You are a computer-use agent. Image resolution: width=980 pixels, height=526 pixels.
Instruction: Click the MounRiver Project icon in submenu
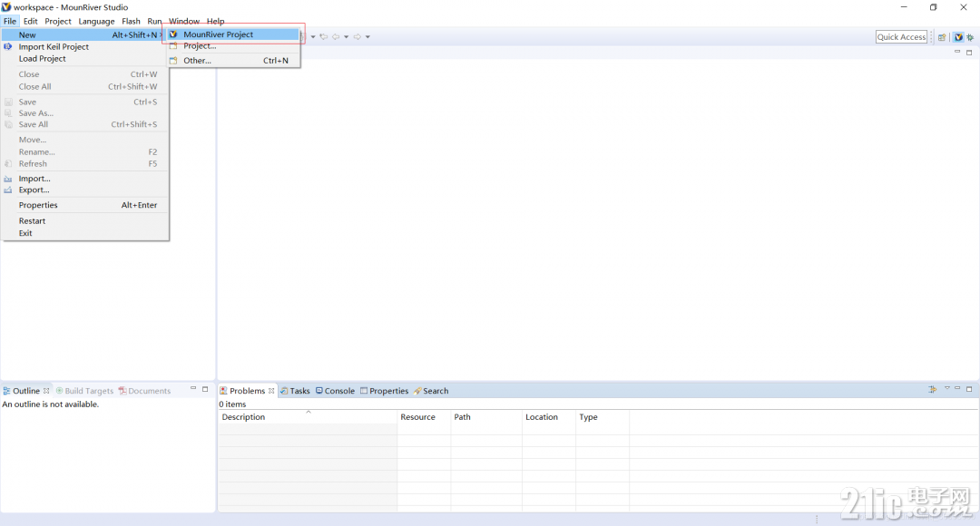pos(173,34)
